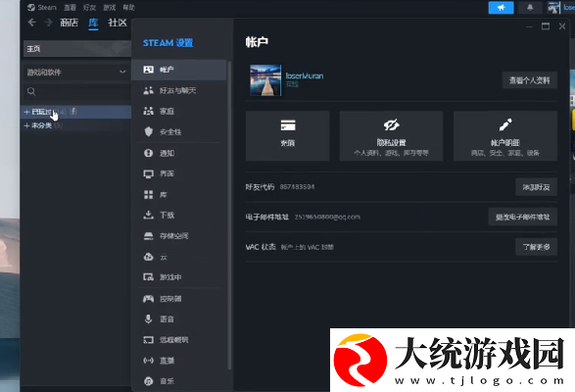The image size is (575, 392).
Task: Open the 帐户明细 (Account Details) card
Action: [505, 136]
